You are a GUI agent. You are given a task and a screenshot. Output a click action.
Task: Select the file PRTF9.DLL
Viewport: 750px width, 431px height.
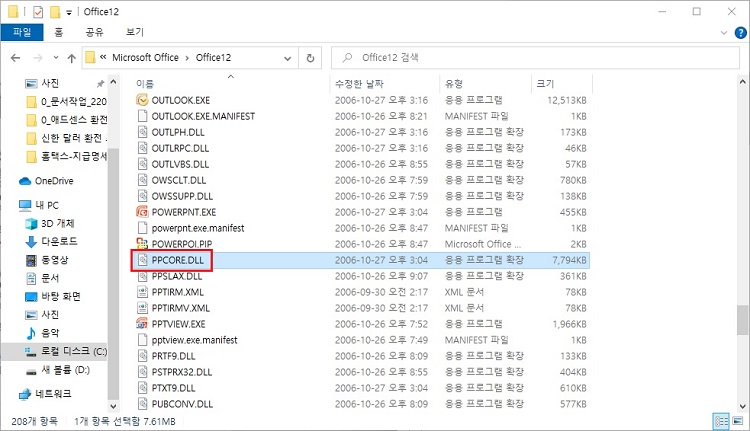(x=173, y=356)
